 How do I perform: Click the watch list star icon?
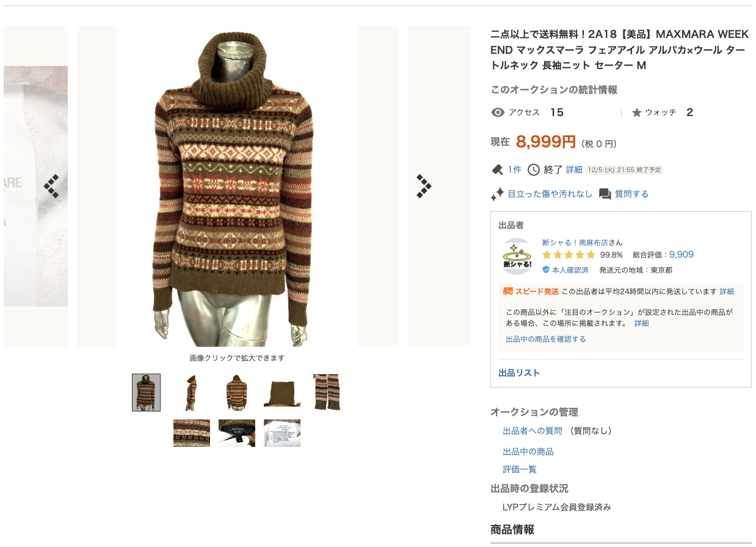pos(636,112)
